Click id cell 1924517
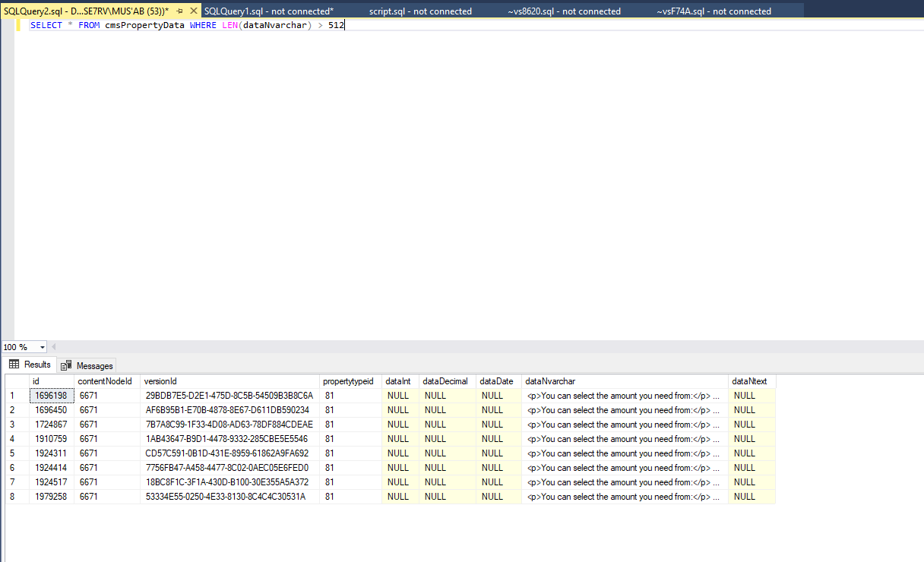 tap(52, 482)
